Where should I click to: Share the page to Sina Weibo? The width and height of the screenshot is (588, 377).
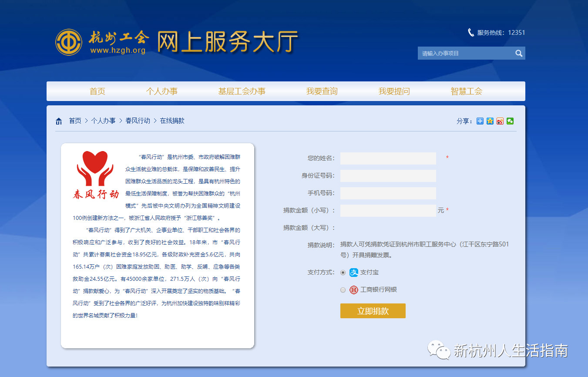point(500,121)
